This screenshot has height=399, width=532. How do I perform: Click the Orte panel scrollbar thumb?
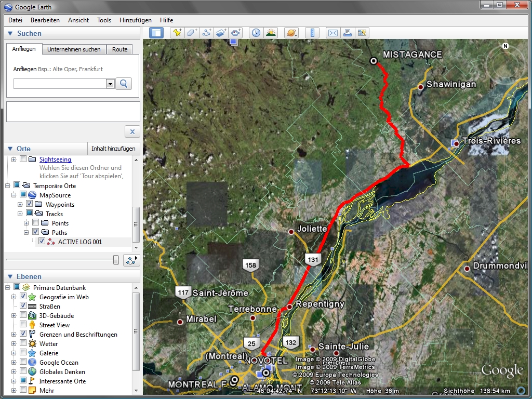pyautogui.click(x=136, y=224)
